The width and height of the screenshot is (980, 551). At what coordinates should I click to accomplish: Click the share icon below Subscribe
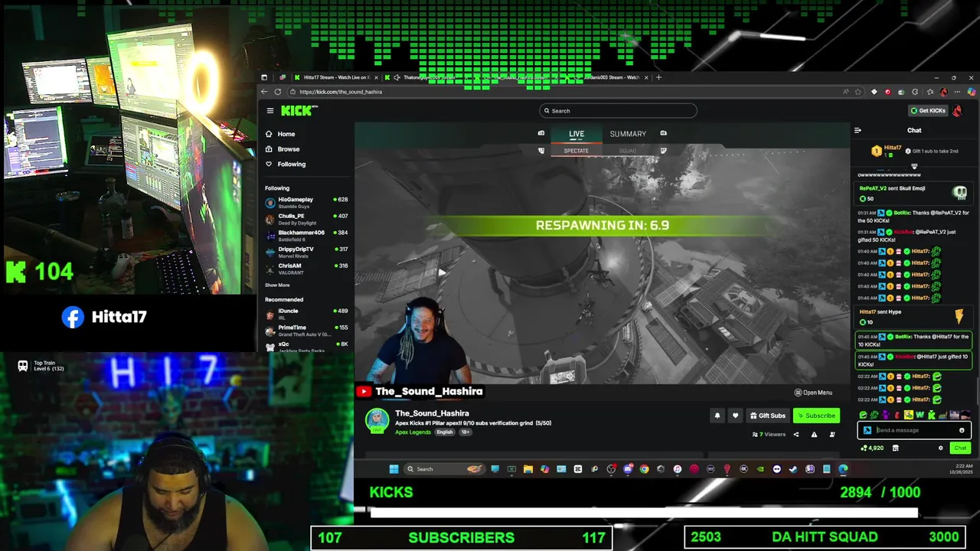795,435
